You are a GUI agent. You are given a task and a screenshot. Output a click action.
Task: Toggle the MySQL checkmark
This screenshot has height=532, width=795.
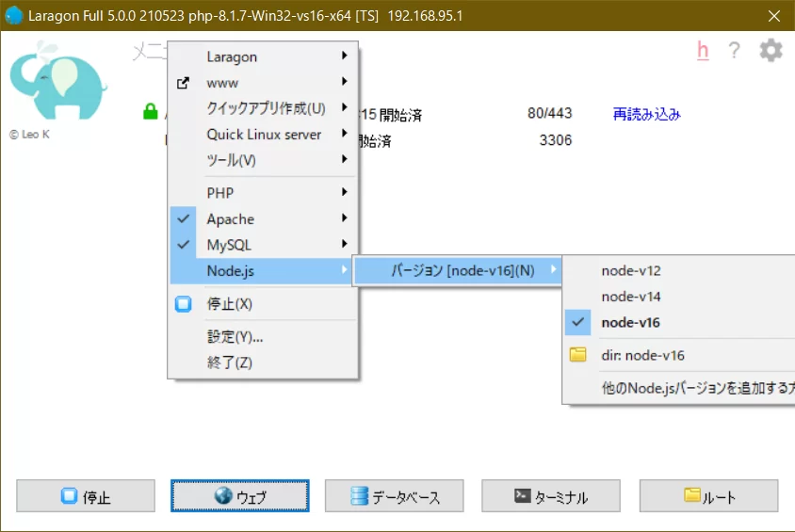click(x=183, y=245)
